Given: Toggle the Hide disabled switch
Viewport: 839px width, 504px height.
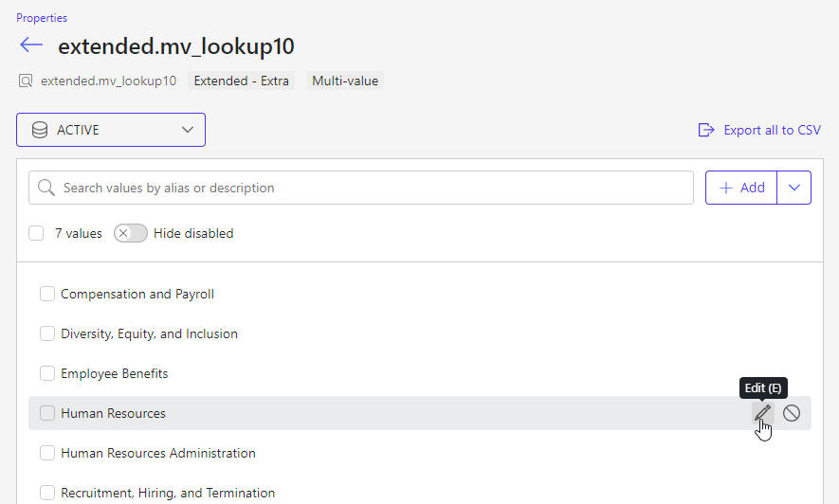Looking at the screenshot, I should click(x=131, y=233).
